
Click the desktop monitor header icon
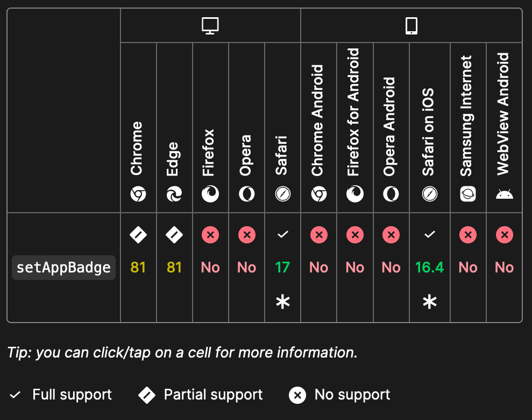(210, 24)
